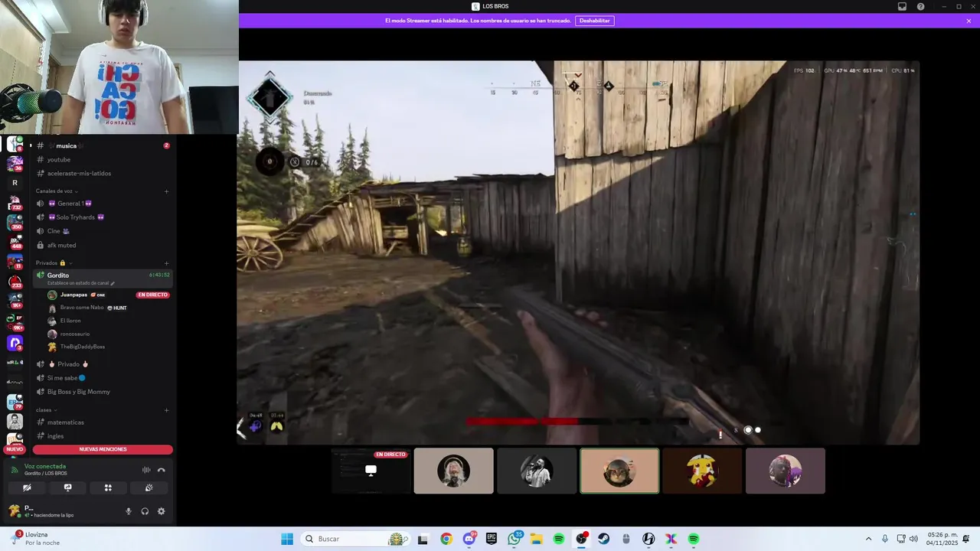The image size is (980, 551).
Task: Open Windows Start menu
Action: [x=287, y=539]
